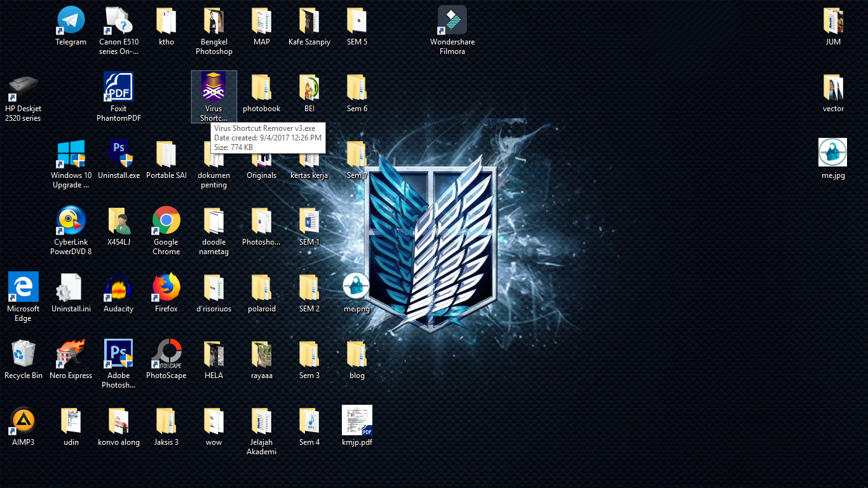Open the Telegram app
This screenshot has width=868, height=488.
point(71,20)
